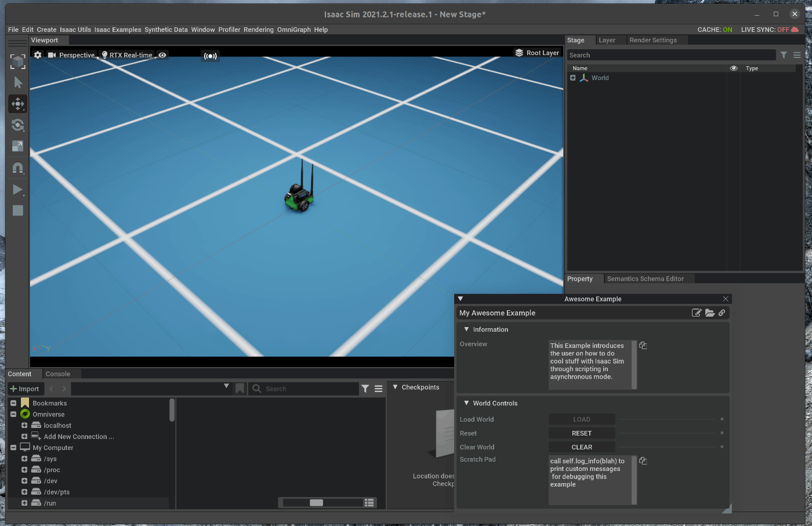This screenshot has width=812, height=526.
Task: Expand the /proc folder
Action: click(x=24, y=470)
